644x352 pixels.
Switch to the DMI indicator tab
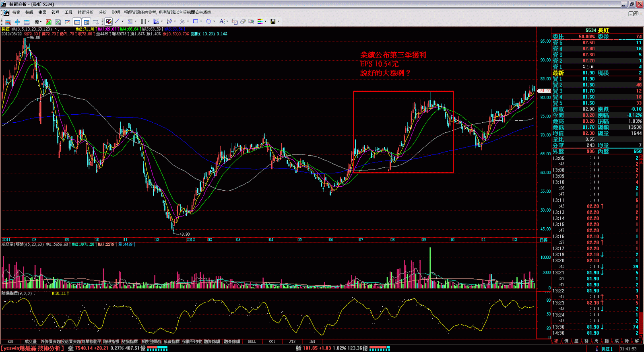tap(312, 342)
